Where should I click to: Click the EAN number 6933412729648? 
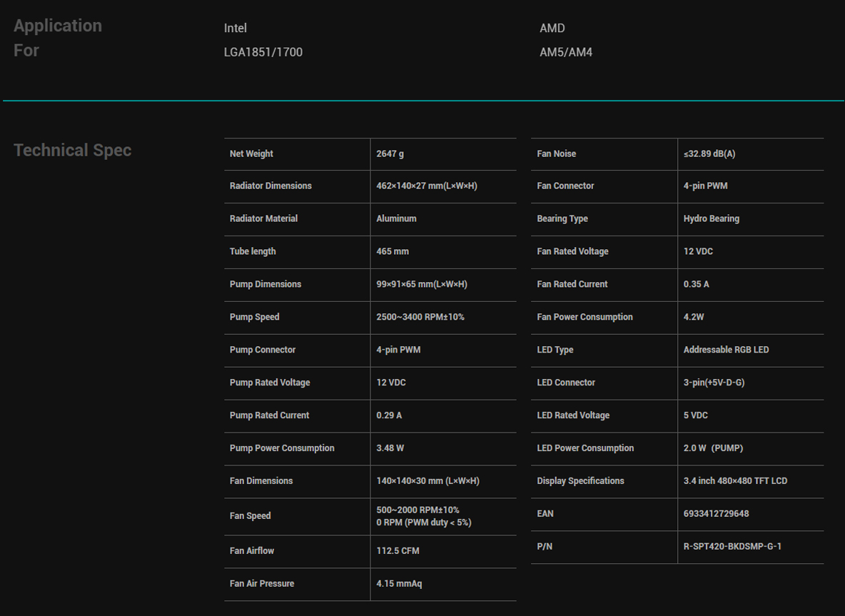pos(716,514)
